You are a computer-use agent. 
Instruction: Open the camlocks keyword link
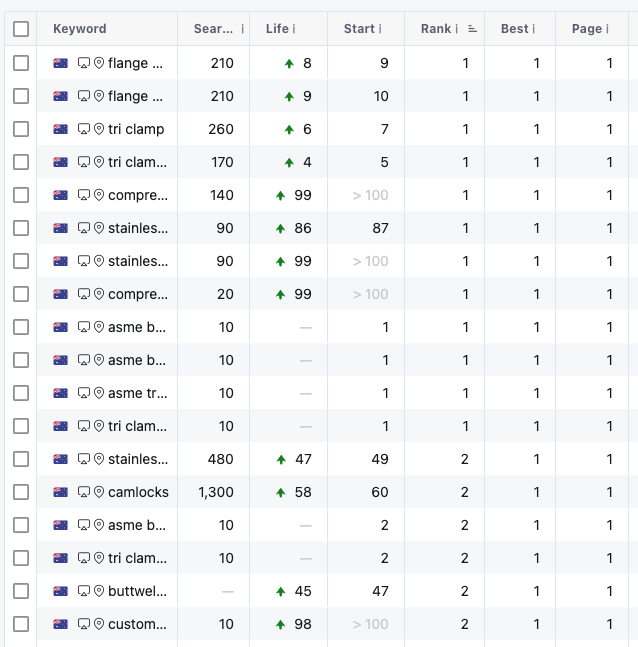[x=138, y=492]
